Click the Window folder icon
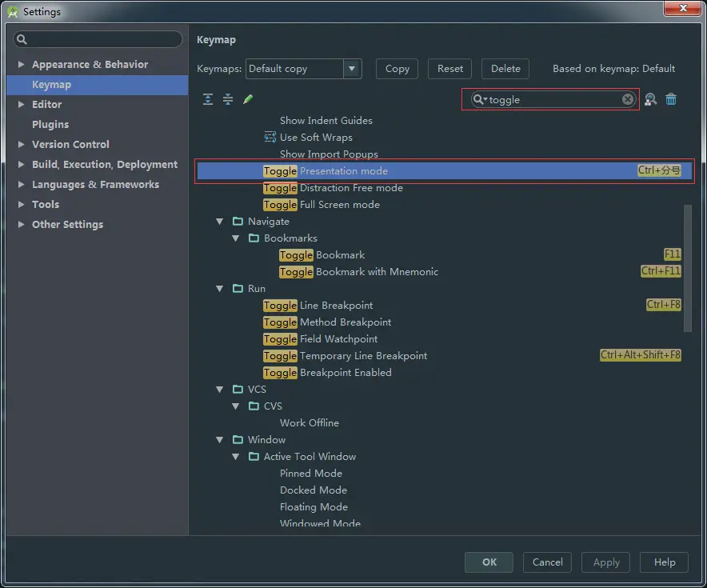Screen dimensions: 707x588 pos(238,439)
